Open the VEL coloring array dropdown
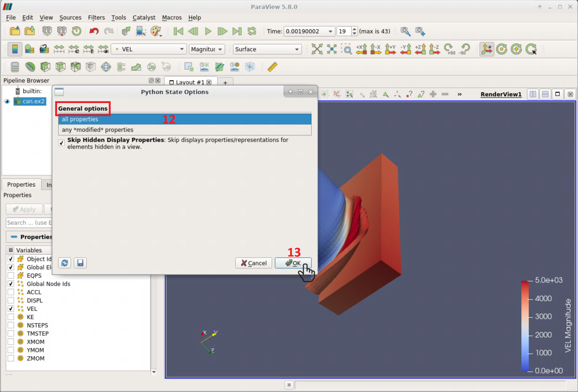 pyautogui.click(x=149, y=49)
